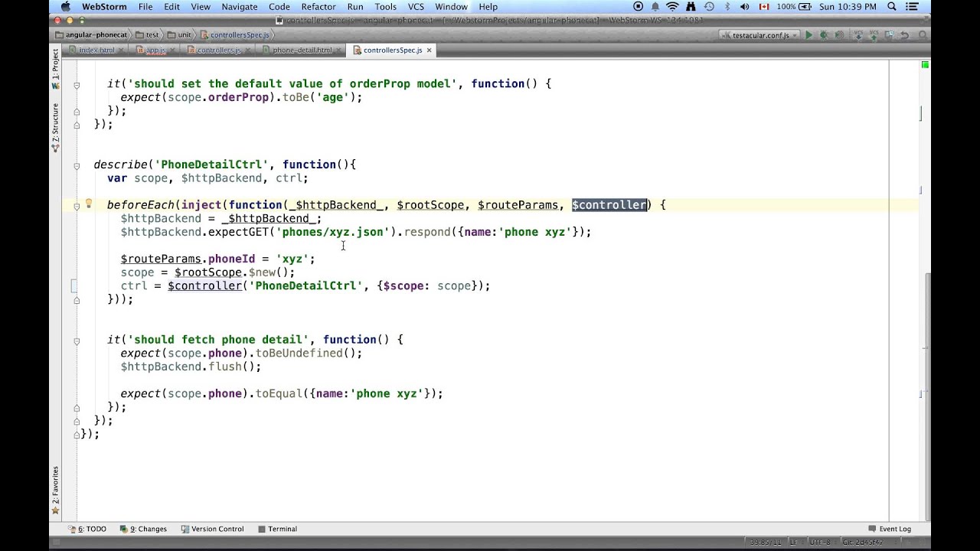Image resolution: width=980 pixels, height=551 pixels.
Task: Toggle the Structure side panel
Action: pos(55,126)
